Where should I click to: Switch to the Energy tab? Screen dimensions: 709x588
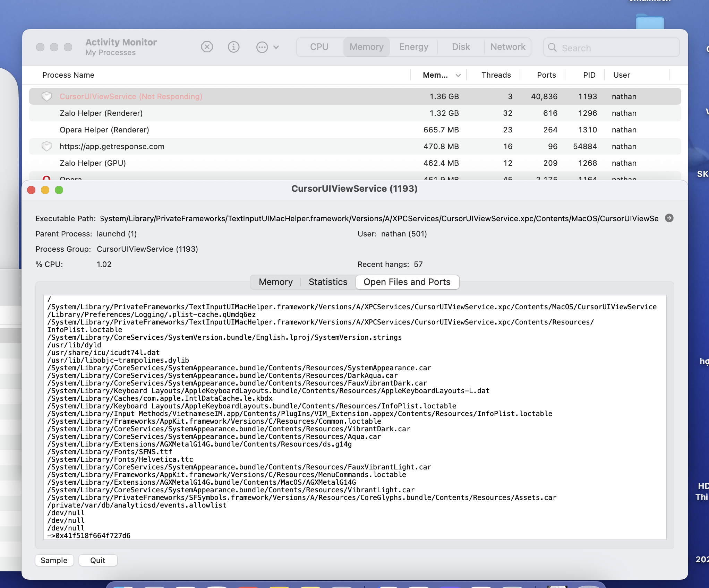coord(413,47)
